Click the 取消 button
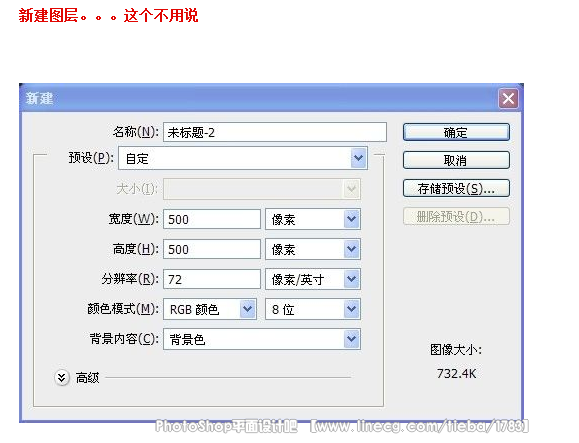Screen dimensions: 579x443 [456, 160]
